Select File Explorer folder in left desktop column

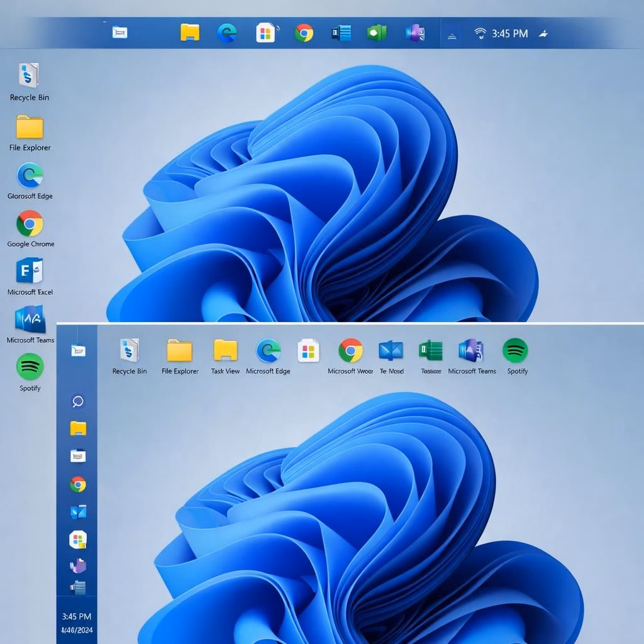(30, 133)
